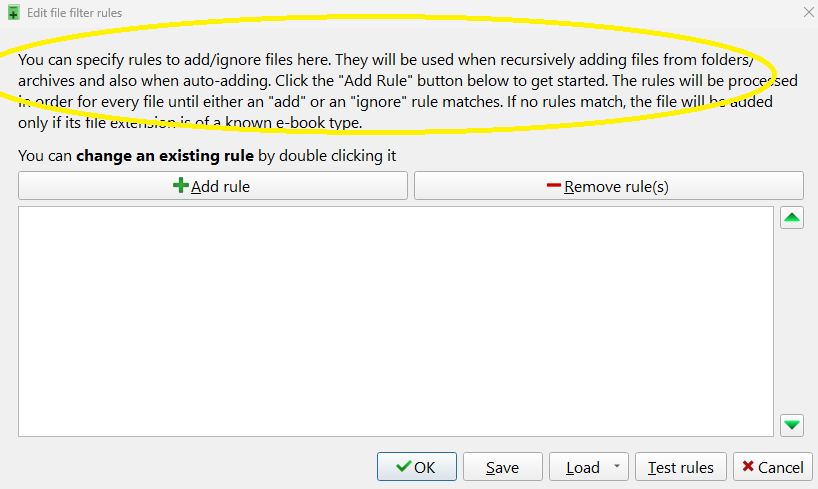
Task: Move selected rule up with green up arrow
Action: (x=792, y=218)
